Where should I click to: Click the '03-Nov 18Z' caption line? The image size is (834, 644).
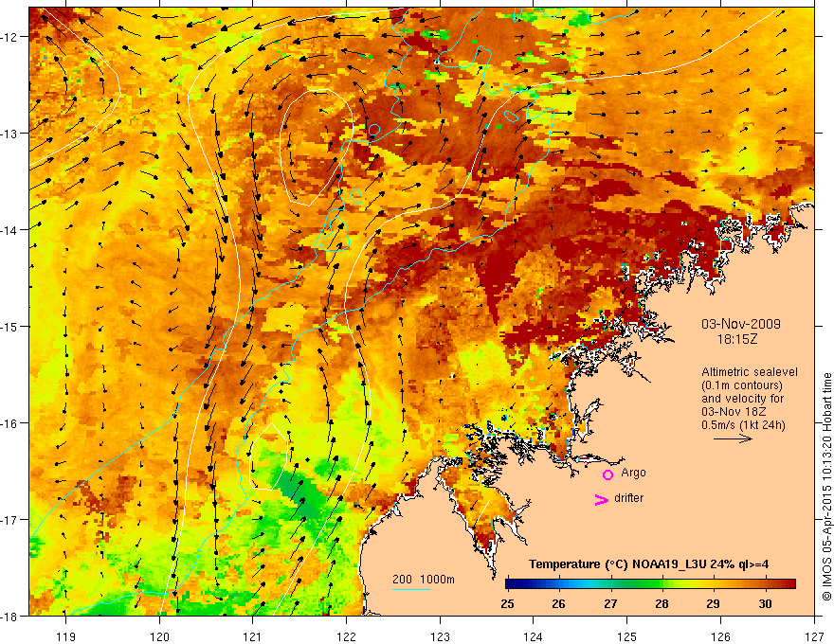730,412
